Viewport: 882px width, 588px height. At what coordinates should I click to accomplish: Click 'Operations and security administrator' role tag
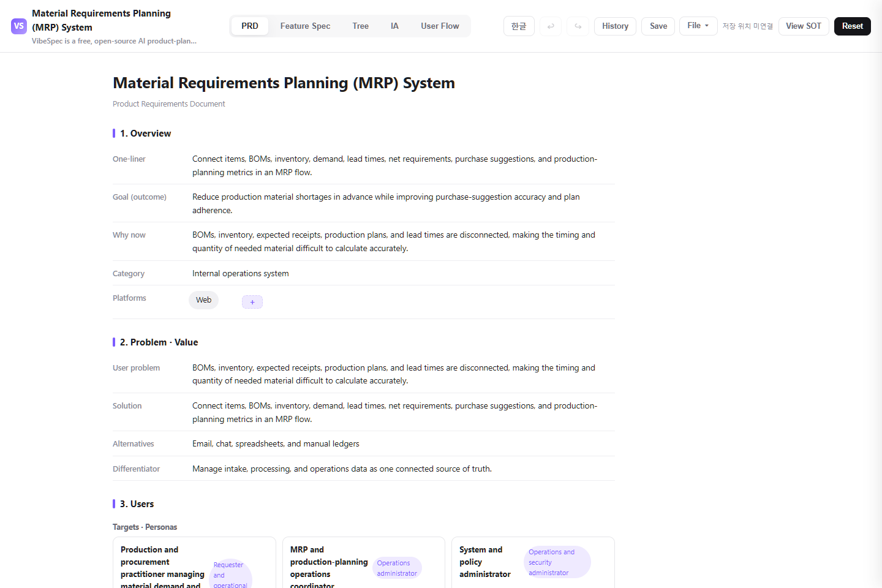[x=557, y=562]
